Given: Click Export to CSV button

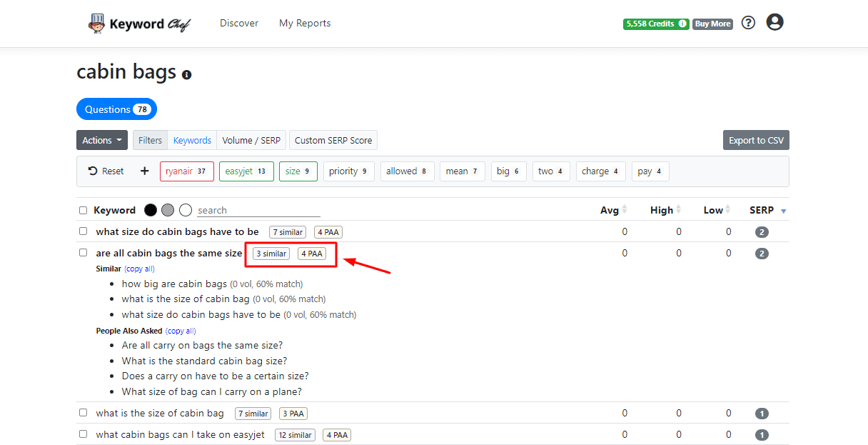Looking at the screenshot, I should click(756, 140).
